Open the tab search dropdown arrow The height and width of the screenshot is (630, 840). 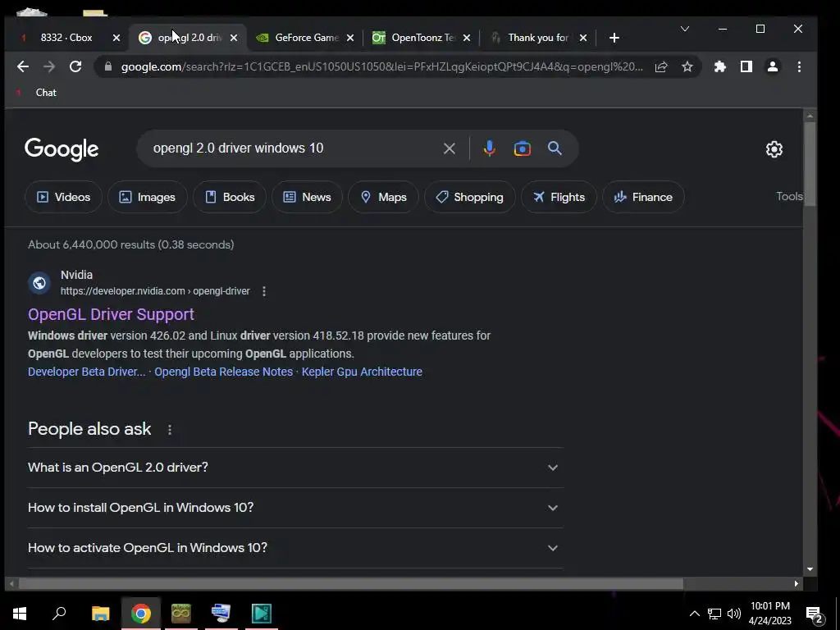(685, 29)
